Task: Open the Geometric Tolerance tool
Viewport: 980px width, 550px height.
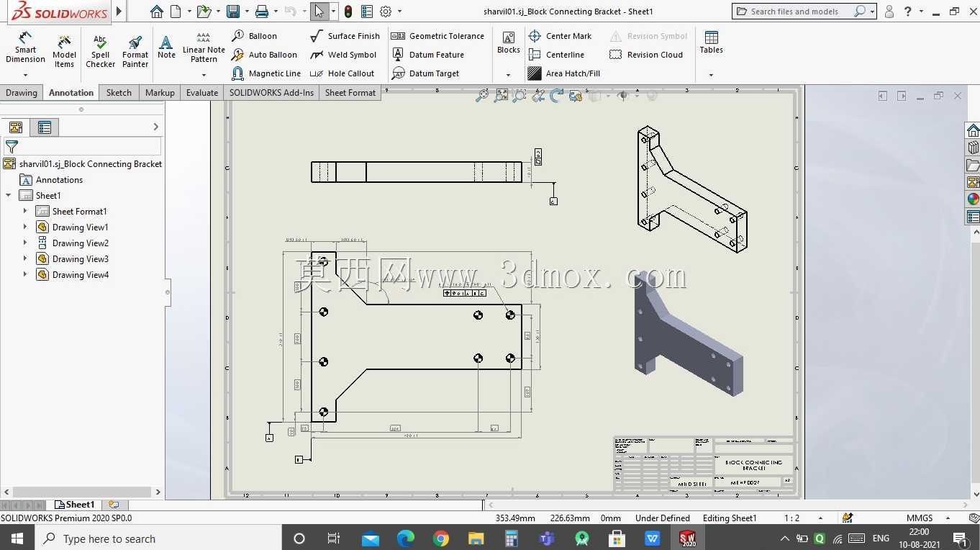Action: click(x=437, y=36)
